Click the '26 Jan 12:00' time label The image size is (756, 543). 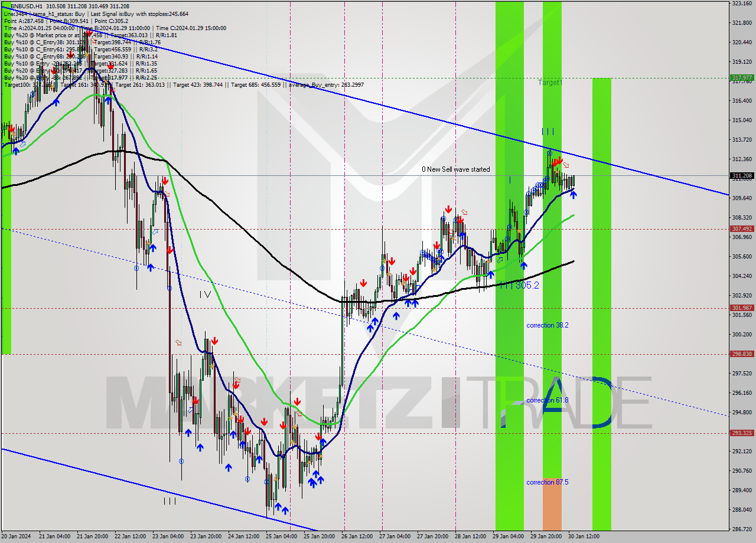(x=358, y=537)
